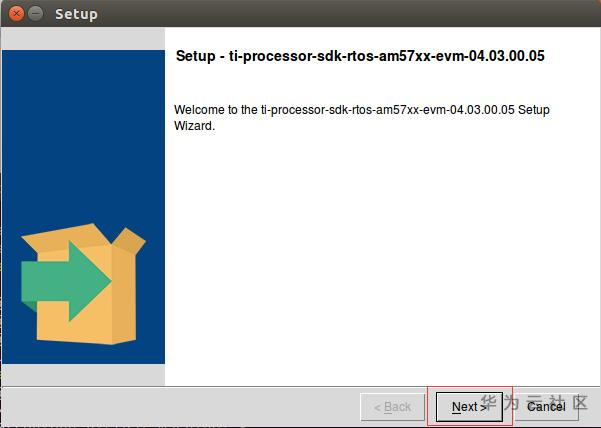Viewport: 601px width, 428px height.
Task: Click the cardboard box installer graphic
Action: click(x=83, y=284)
